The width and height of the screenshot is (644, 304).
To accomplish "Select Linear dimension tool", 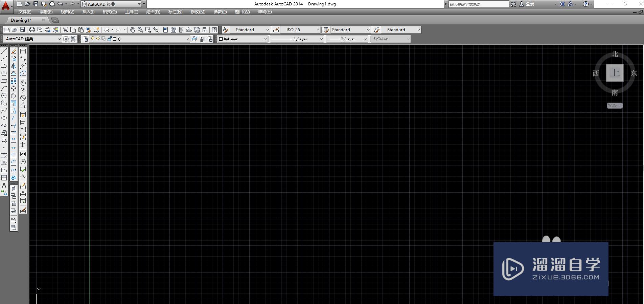I will [23, 51].
